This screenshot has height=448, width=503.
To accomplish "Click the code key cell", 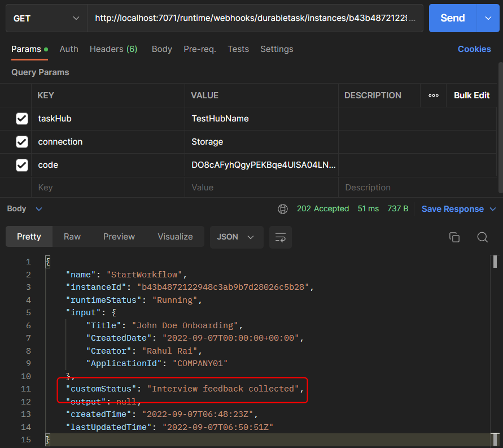I will (x=108, y=165).
